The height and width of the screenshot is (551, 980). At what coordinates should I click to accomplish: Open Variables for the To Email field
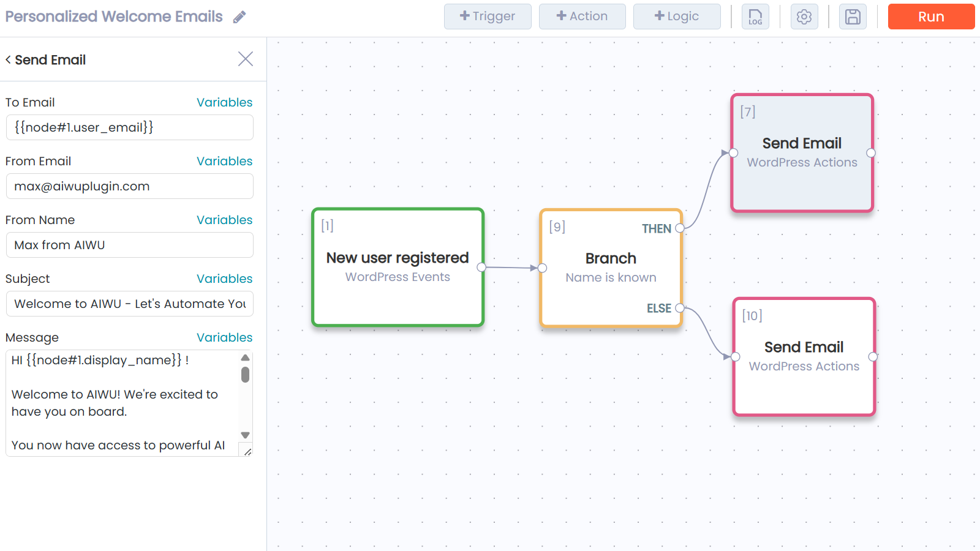[224, 102]
